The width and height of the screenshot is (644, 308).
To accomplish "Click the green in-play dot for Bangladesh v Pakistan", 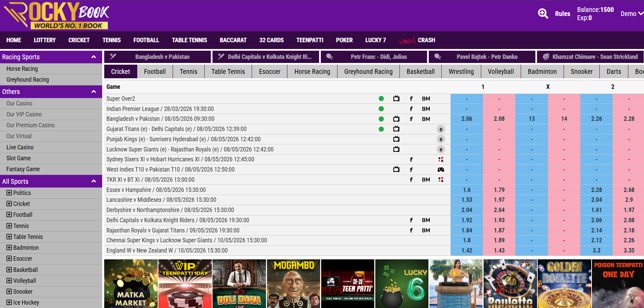I will pos(381,119).
